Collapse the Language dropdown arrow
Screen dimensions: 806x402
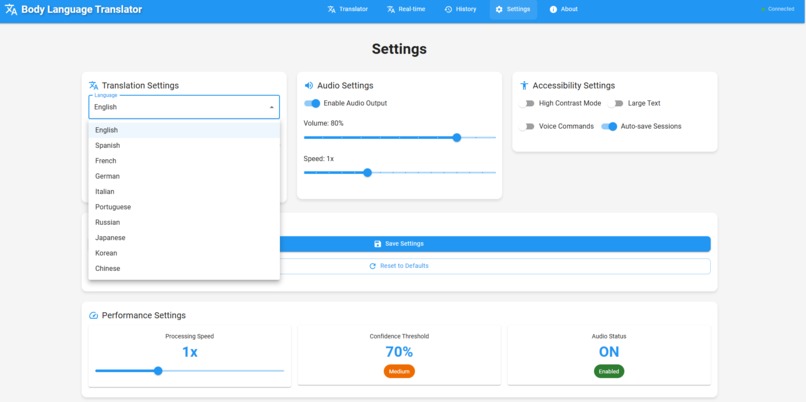click(271, 107)
